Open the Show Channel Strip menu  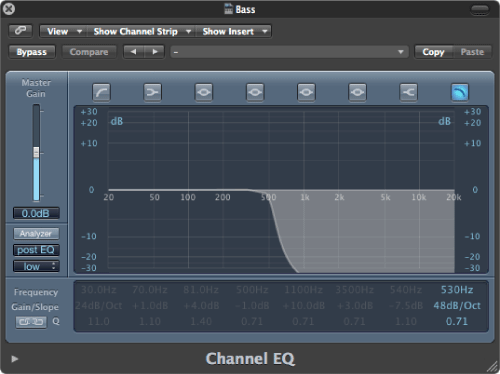tap(141, 31)
